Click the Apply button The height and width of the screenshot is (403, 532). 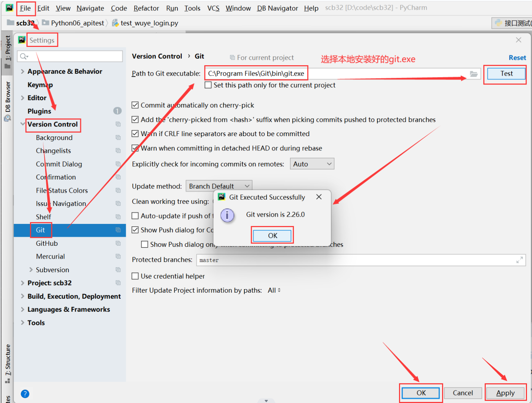tap(505, 393)
